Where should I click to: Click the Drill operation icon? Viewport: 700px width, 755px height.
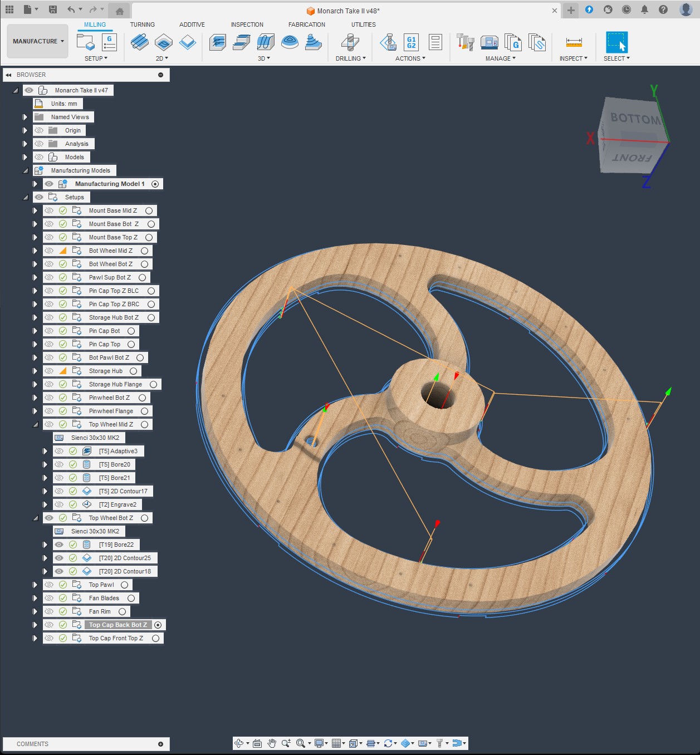pyautogui.click(x=350, y=42)
